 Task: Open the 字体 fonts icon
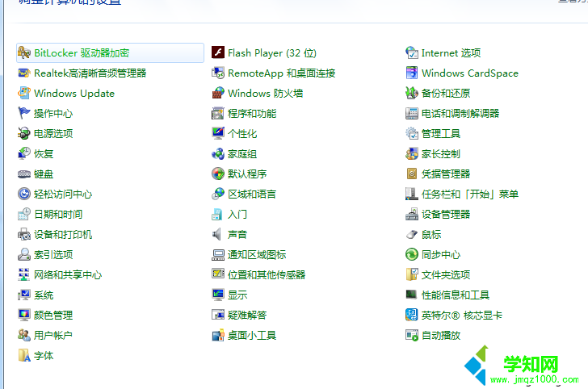coord(24,356)
